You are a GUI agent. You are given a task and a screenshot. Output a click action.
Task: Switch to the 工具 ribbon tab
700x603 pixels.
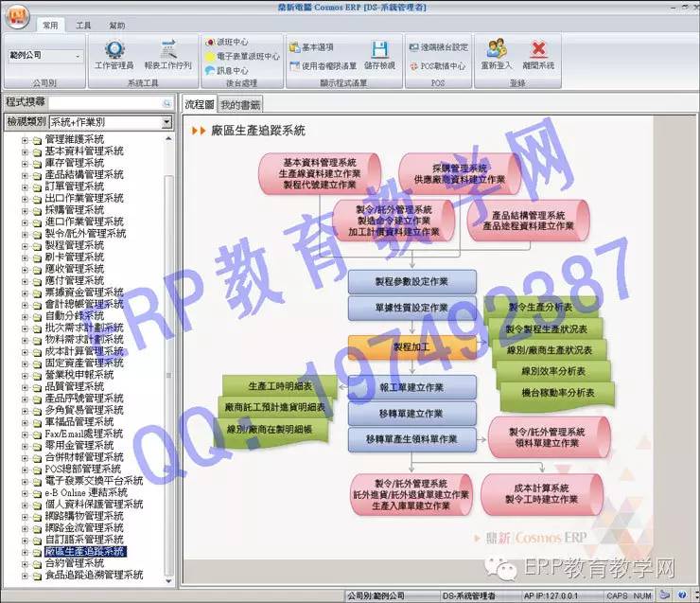click(83, 26)
